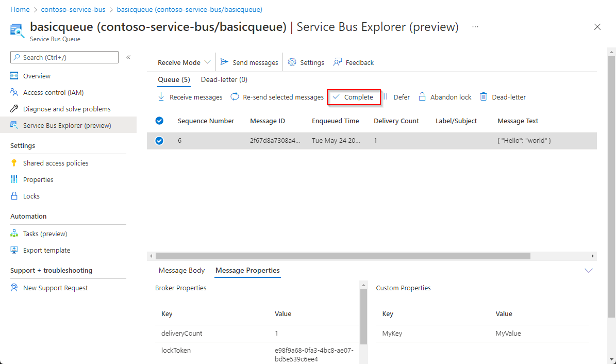Navigate to contoso-service-bus via breadcrumb
The image size is (616, 364).
tap(73, 9)
